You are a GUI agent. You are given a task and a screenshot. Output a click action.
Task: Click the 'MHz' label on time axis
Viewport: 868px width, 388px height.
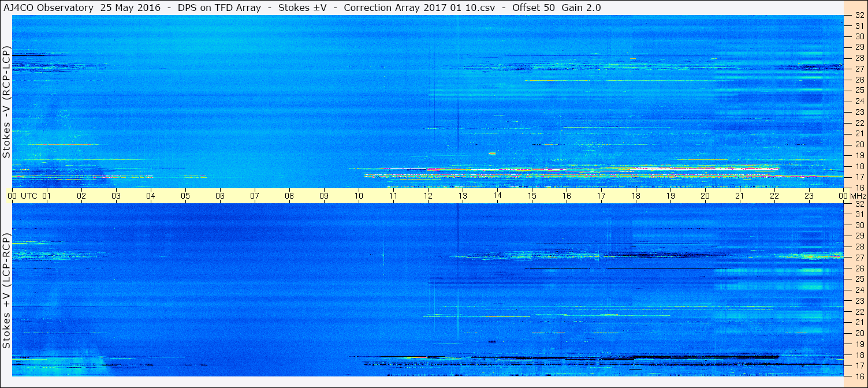(858, 196)
